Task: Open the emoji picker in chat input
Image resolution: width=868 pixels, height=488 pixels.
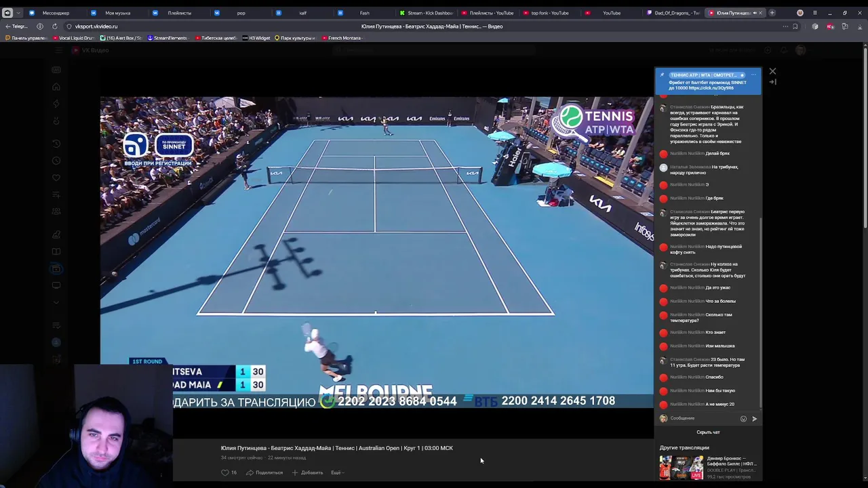Action: 743,419
